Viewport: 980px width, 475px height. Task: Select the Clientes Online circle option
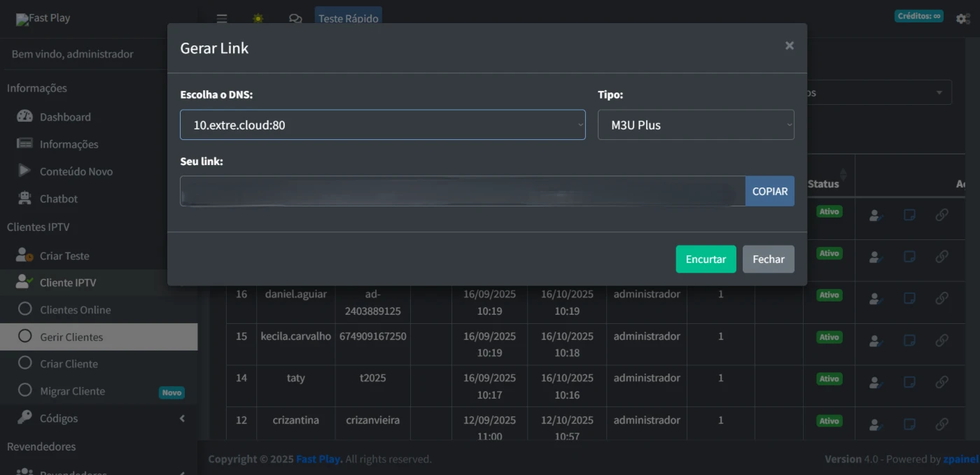coord(25,309)
